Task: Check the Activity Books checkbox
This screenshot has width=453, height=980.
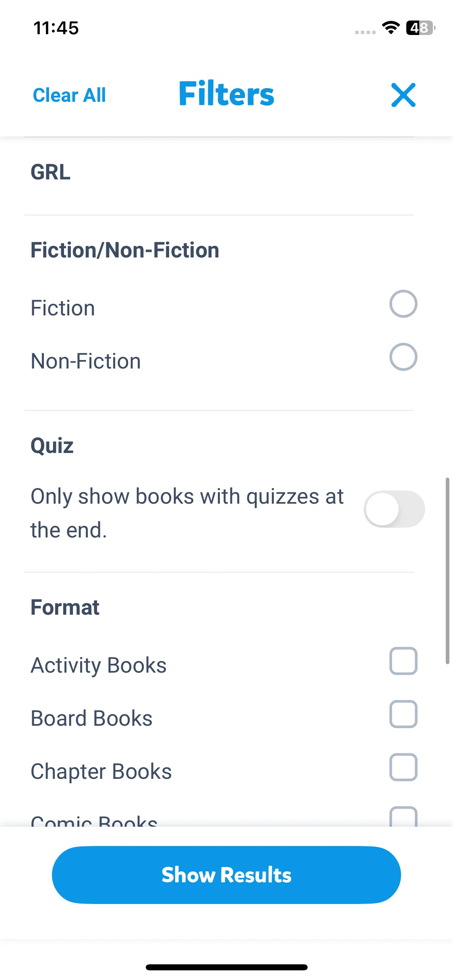Action: [x=403, y=661]
